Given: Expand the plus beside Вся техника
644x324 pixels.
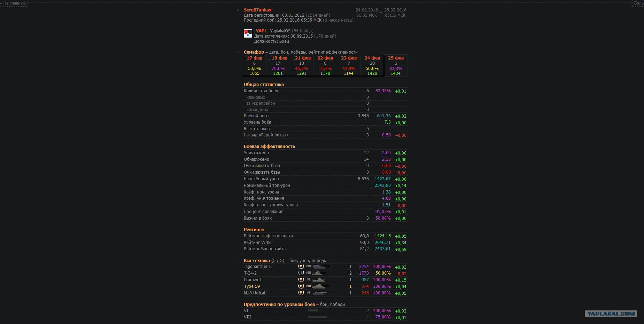Looking at the screenshot, I should pos(238,261).
